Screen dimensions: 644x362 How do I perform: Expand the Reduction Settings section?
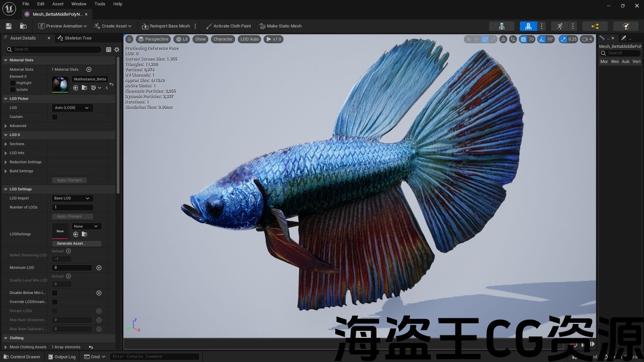coord(6,162)
